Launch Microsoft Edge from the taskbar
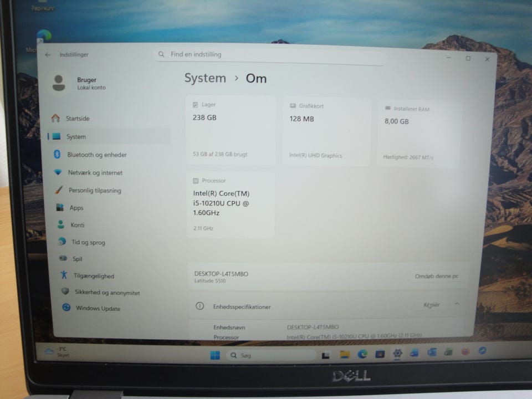This screenshot has height=399, width=532. click(x=362, y=355)
